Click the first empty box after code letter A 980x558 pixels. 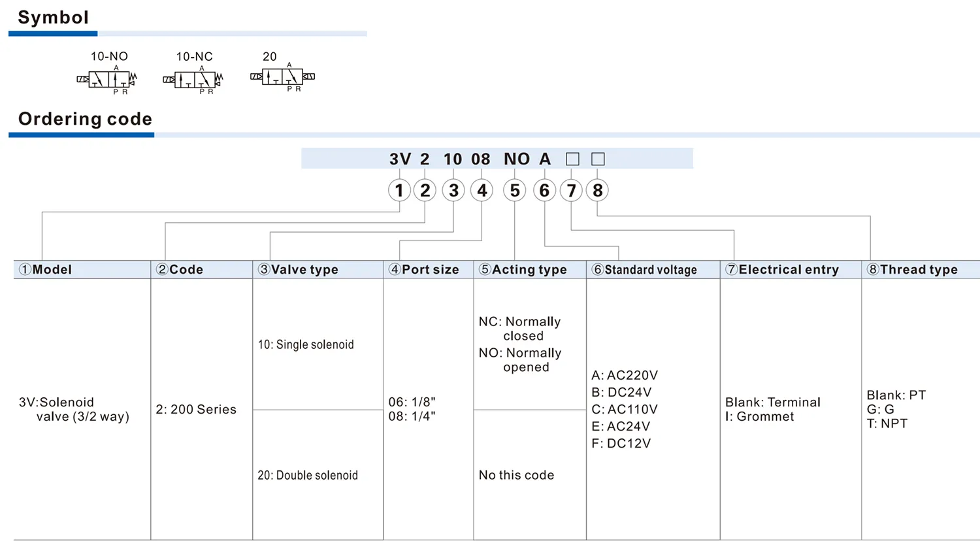(x=572, y=159)
